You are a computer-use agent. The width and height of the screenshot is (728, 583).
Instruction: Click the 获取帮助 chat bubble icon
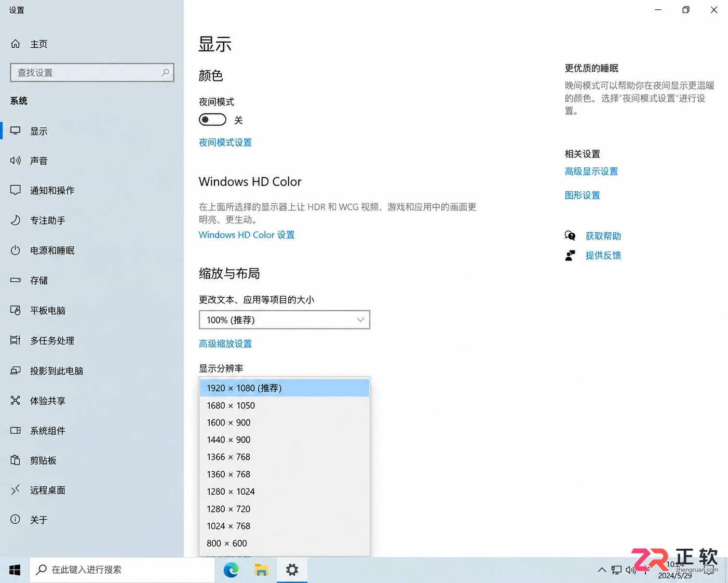pyautogui.click(x=570, y=235)
